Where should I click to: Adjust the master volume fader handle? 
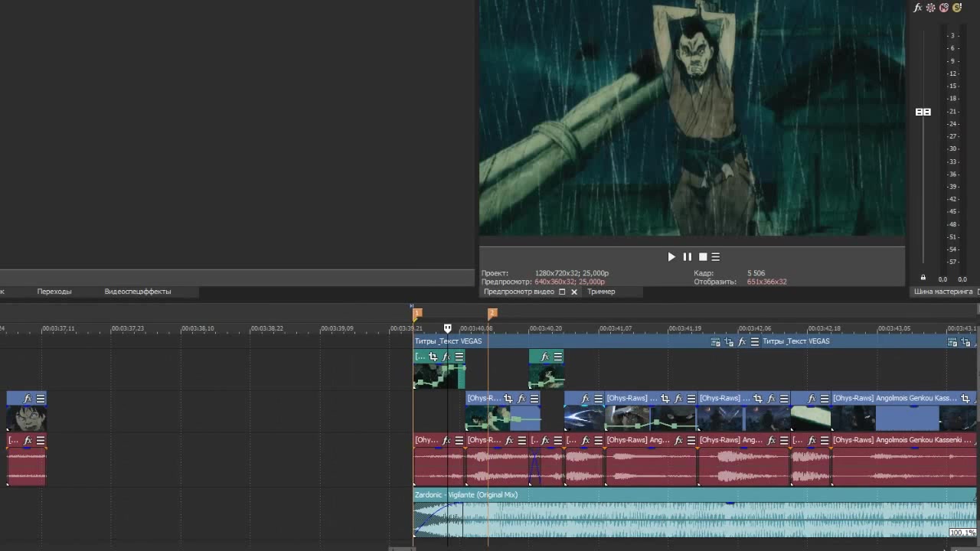[923, 112]
